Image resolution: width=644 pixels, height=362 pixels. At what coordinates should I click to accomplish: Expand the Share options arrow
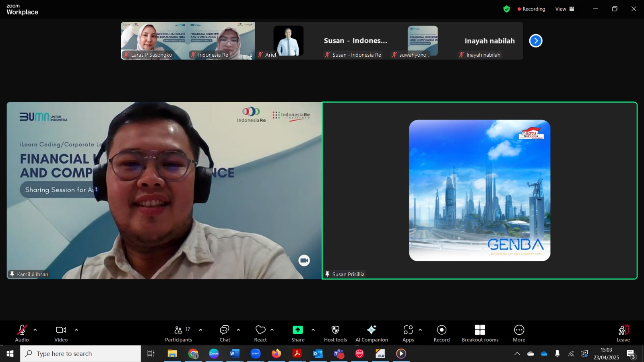313,330
